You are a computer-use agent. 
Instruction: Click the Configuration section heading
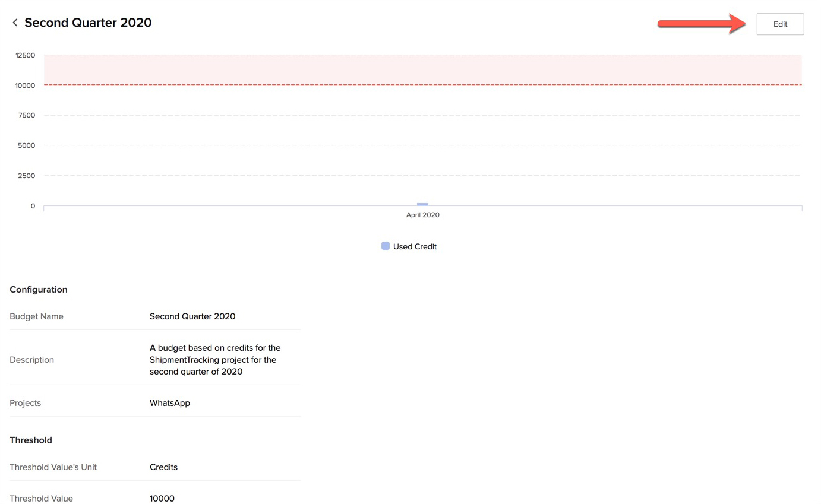[38, 289]
